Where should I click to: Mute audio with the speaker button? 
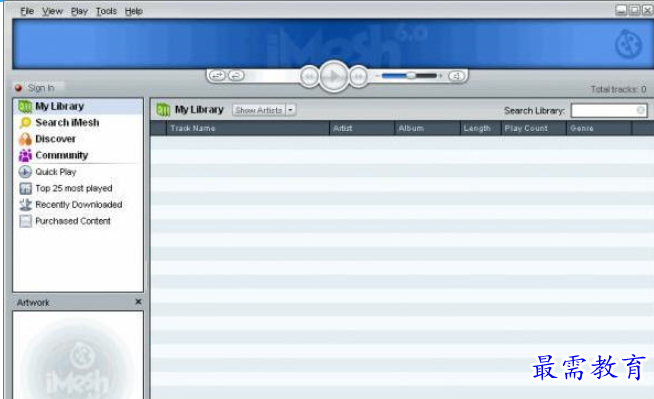click(x=457, y=76)
